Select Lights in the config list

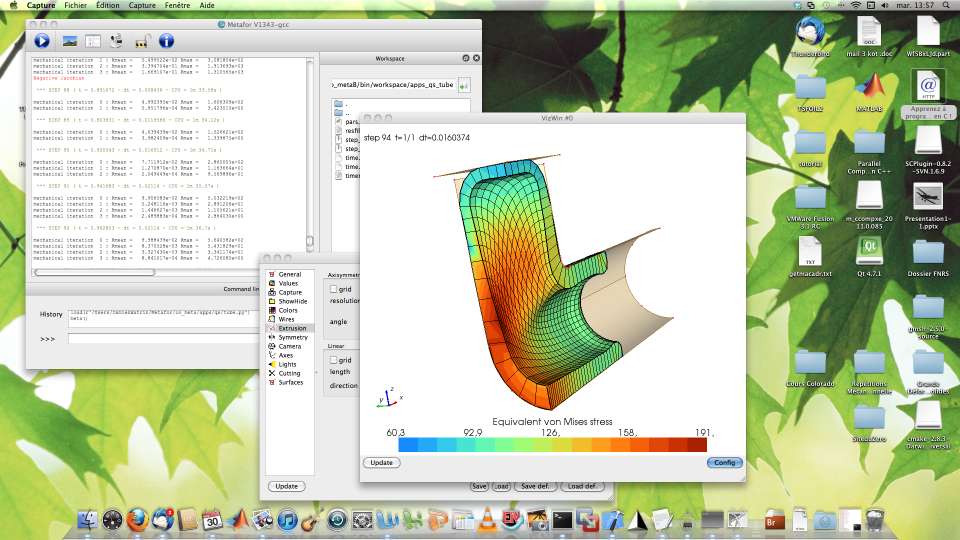(287, 364)
